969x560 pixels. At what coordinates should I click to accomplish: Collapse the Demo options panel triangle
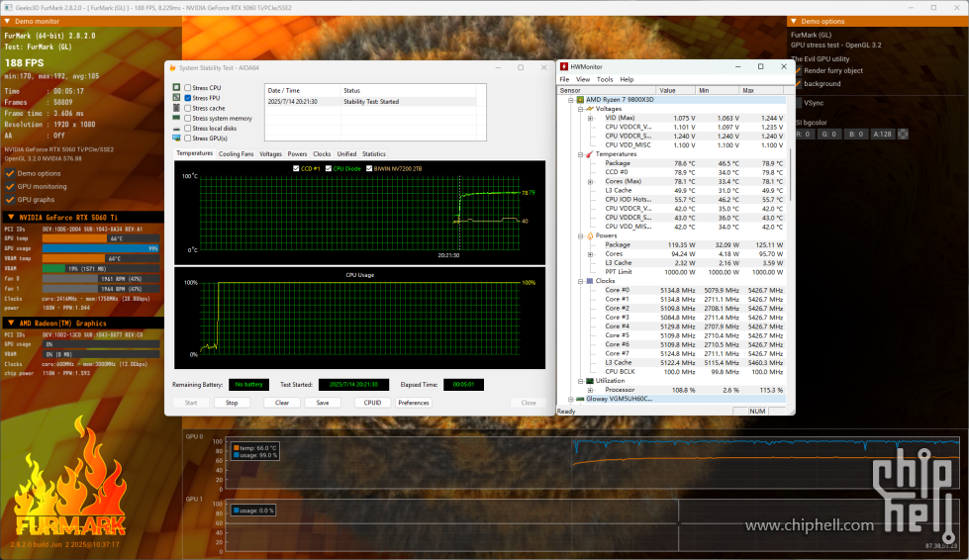click(794, 22)
